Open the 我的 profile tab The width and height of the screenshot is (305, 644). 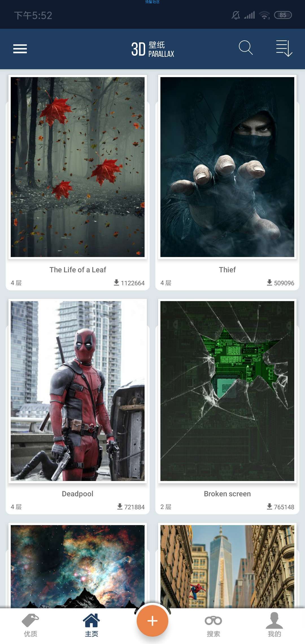[274, 625]
